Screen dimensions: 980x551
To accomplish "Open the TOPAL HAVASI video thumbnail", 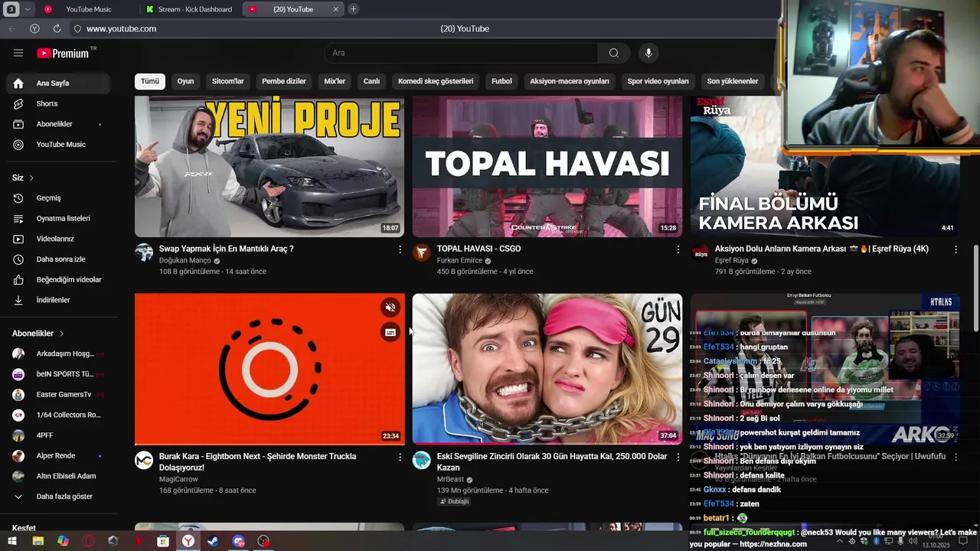I will point(547,167).
